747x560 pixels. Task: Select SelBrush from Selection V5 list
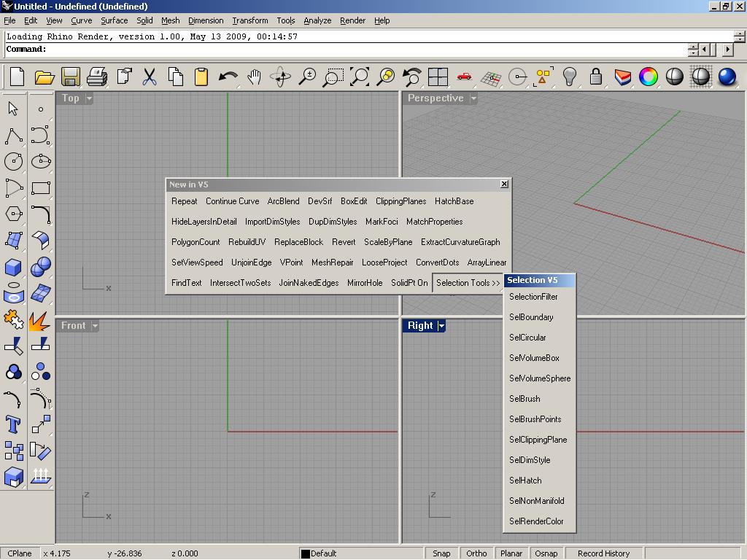pos(525,399)
